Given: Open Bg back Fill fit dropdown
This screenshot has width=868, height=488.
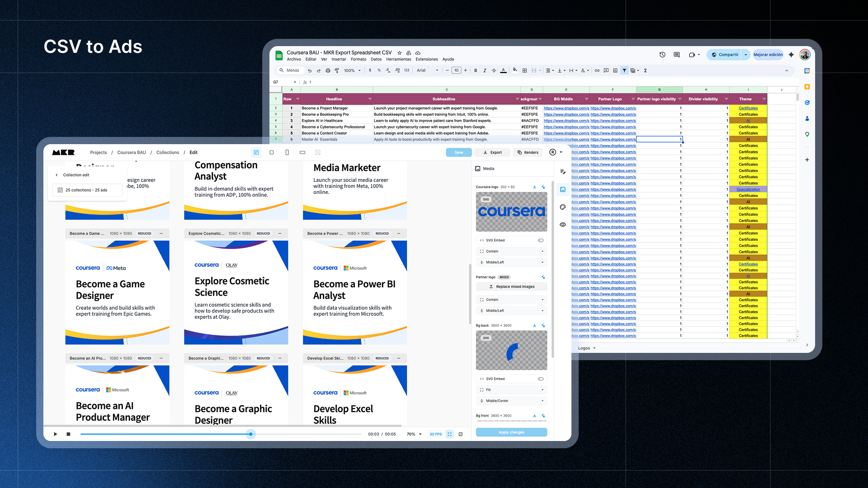Looking at the screenshot, I should tap(511, 389).
